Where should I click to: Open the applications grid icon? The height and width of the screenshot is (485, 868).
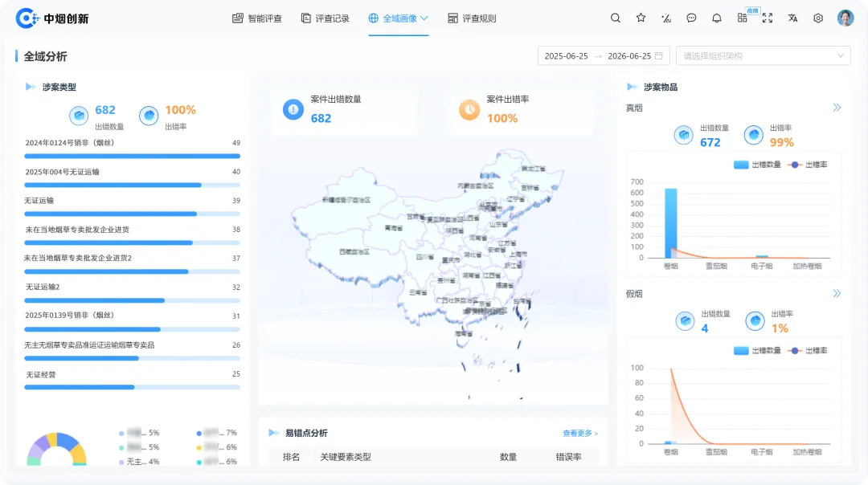tap(742, 18)
